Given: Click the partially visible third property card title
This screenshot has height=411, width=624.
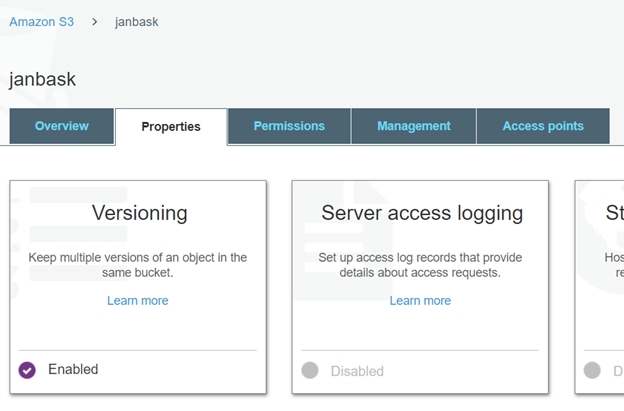Looking at the screenshot, I should tap(613, 213).
